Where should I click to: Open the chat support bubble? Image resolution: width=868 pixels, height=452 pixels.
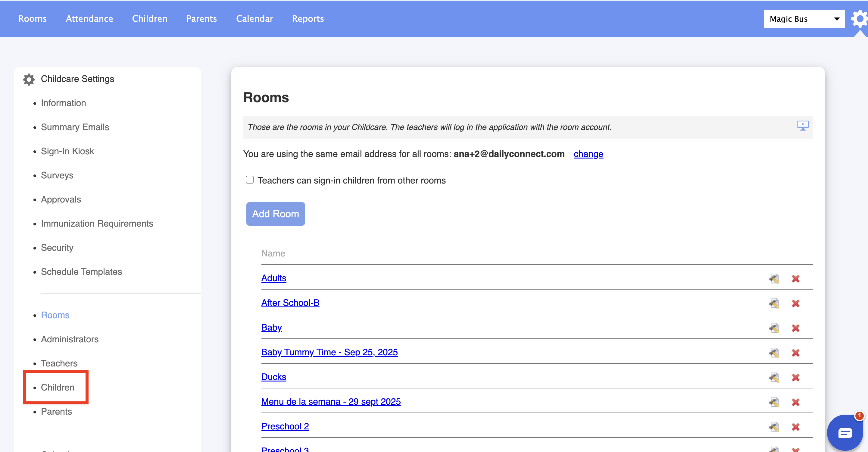pyautogui.click(x=845, y=432)
